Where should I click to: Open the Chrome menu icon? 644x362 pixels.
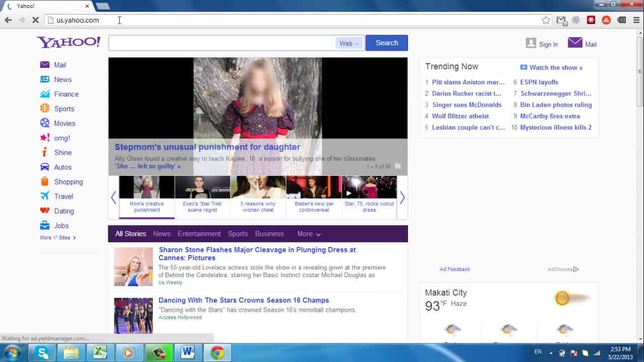636,20
